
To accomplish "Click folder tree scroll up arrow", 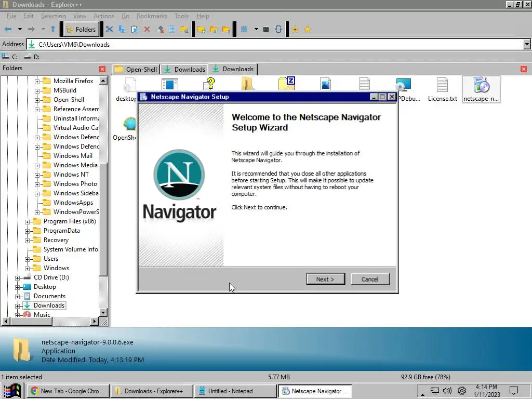I will pyautogui.click(x=103, y=81).
